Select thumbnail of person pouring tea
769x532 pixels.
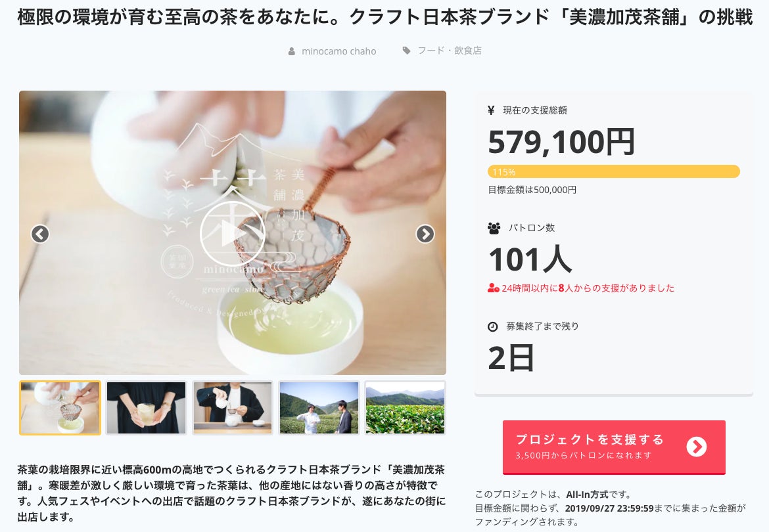click(x=233, y=408)
